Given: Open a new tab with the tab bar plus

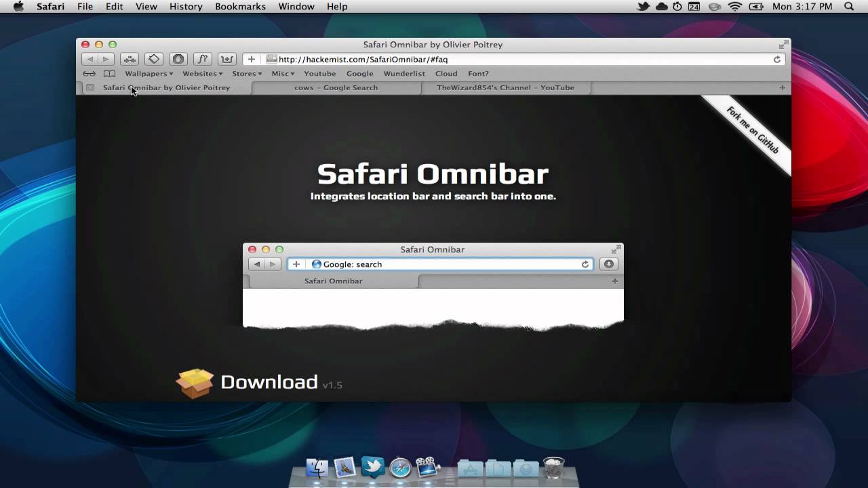Looking at the screenshot, I should tap(782, 87).
